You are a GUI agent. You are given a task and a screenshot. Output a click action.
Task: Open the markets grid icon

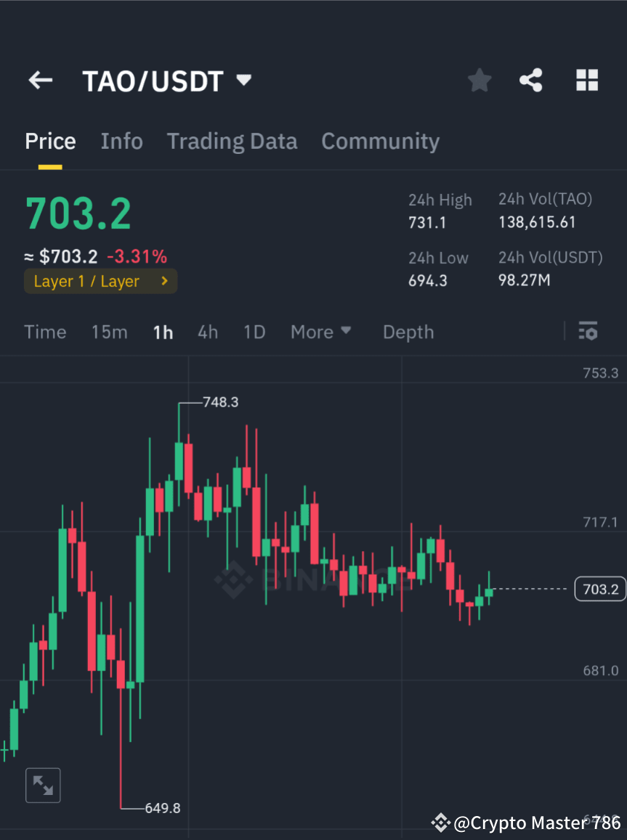pos(586,80)
